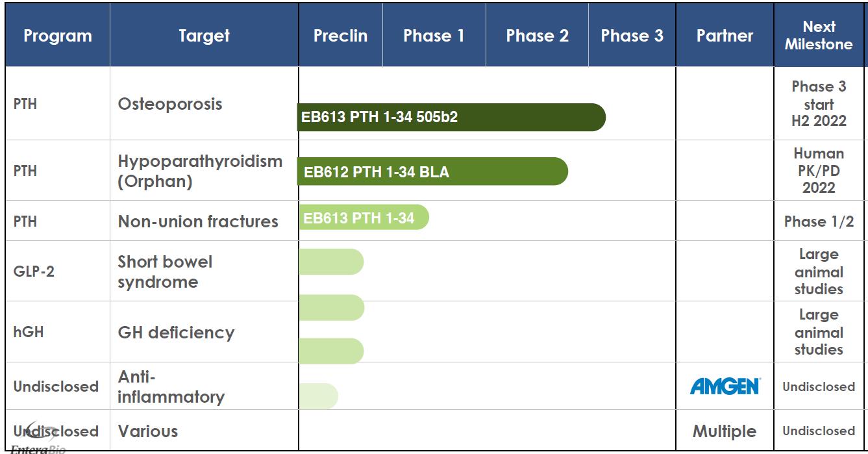Screen dimensions: 868x454
Task: Click the anti-inflammatory preclinical progress bar
Action: (x=318, y=396)
